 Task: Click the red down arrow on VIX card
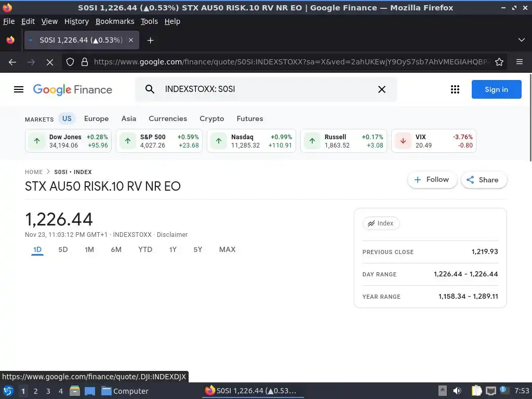pos(403,141)
